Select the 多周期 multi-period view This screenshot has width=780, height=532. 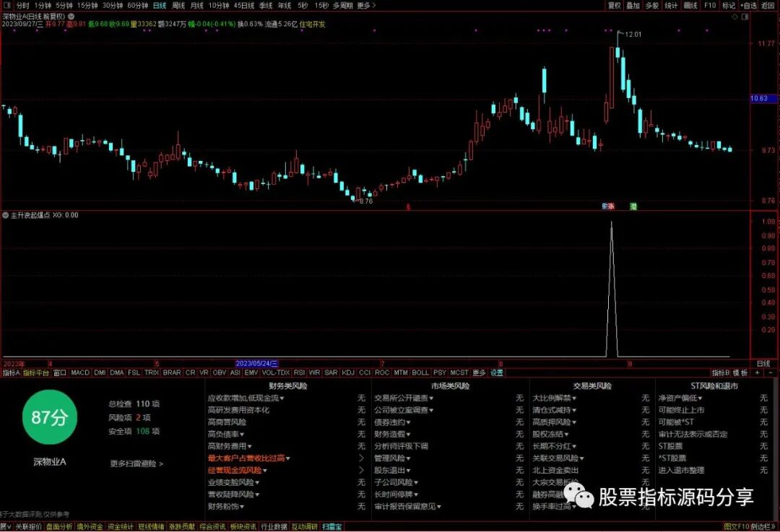click(x=343, y=6)
